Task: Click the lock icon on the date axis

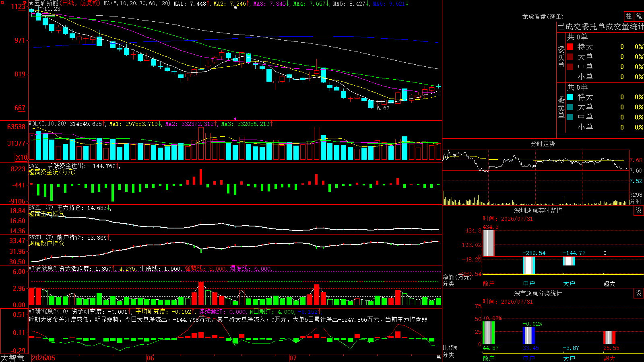Action: click(x=438, y=357)
